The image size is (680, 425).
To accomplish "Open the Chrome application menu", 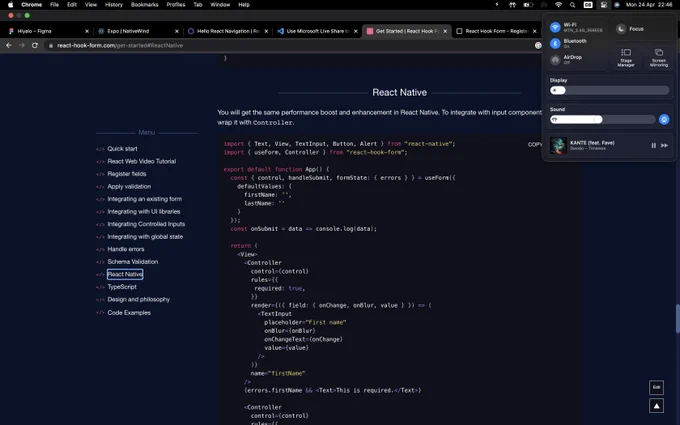I will [32, 5].
